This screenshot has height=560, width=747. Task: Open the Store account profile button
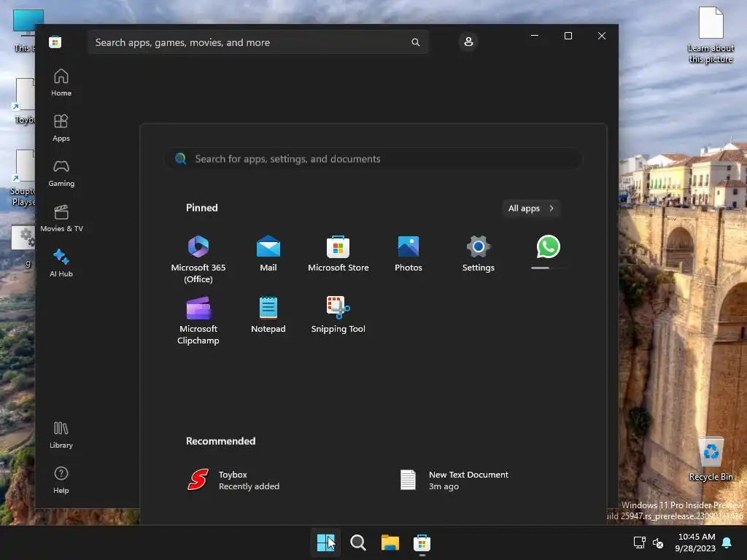(x=468, y=42)
